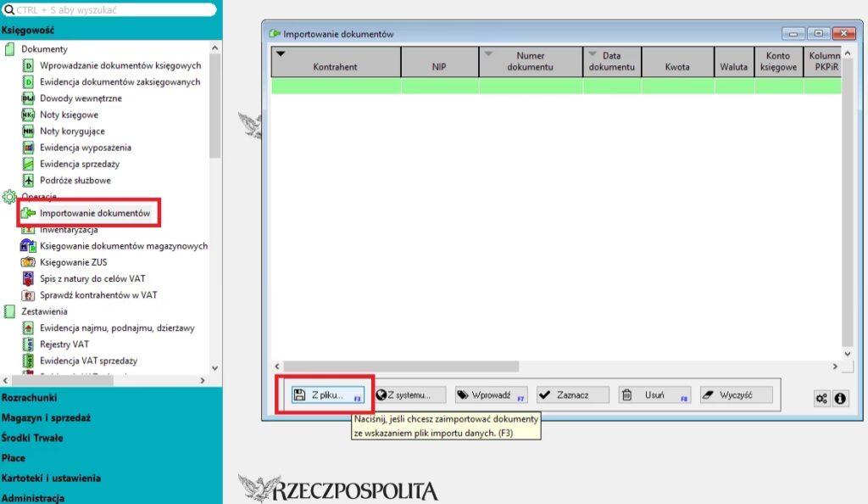Viewport: 868px width, 504px height.
Task: Click the Podróże służbowe airplane icon
Action: pos(28,180)
